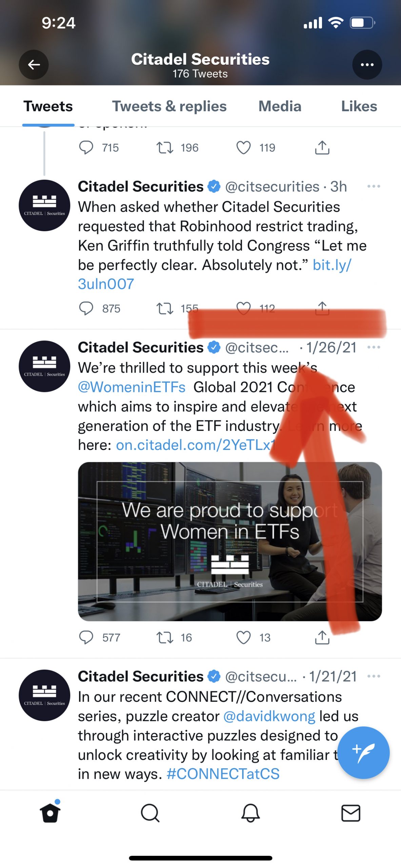
Task: Go to the Home feed
Action: point(50,813)
